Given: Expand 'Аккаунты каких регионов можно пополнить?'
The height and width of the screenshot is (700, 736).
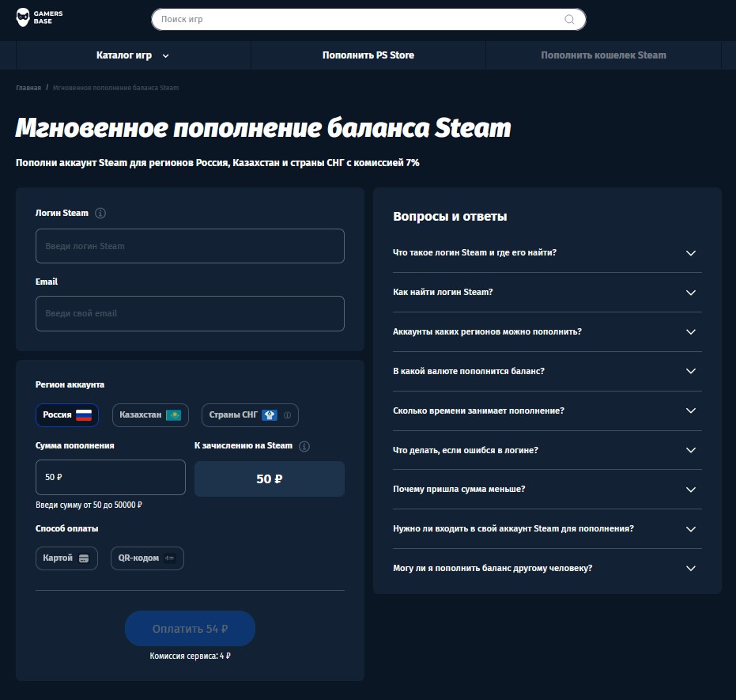Looking at the screenshot, I should coord(547,331).
